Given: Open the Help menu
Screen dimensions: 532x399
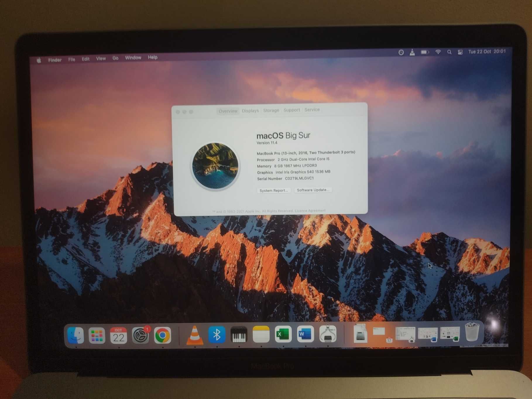Looking at the screenshot, I should 152,57.
